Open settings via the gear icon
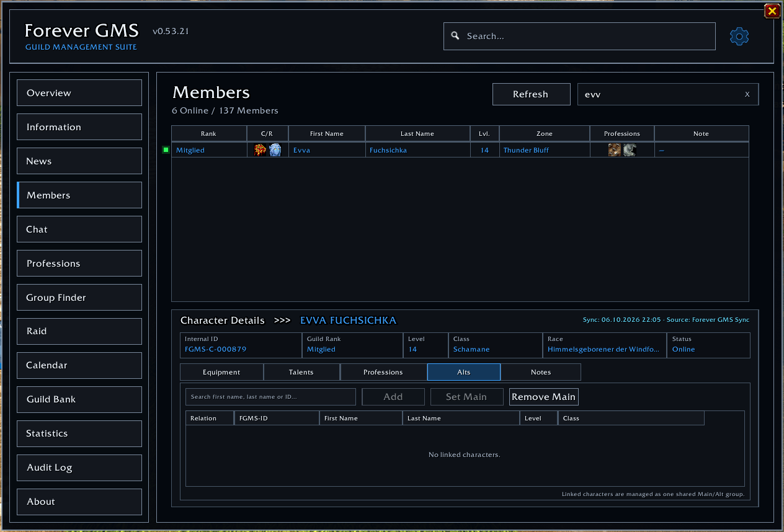The image size is (784, 532). (739, 37)
